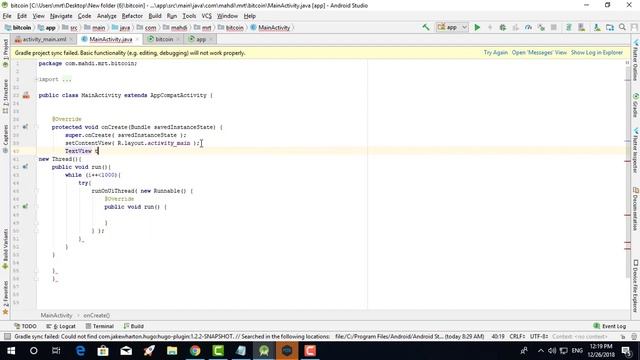640x360 pixels.
Task: Toggle the Flutter Inspector side panel
Action: click(636, 150)
